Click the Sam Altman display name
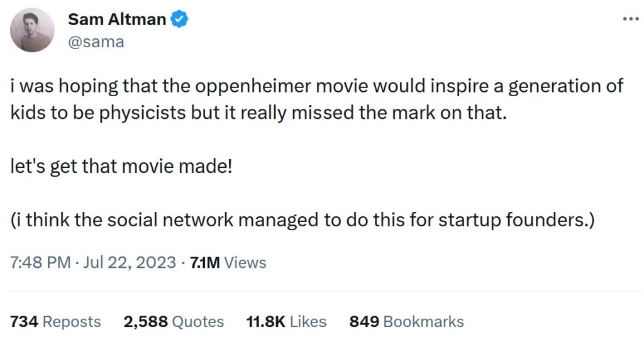 point(116,19)
